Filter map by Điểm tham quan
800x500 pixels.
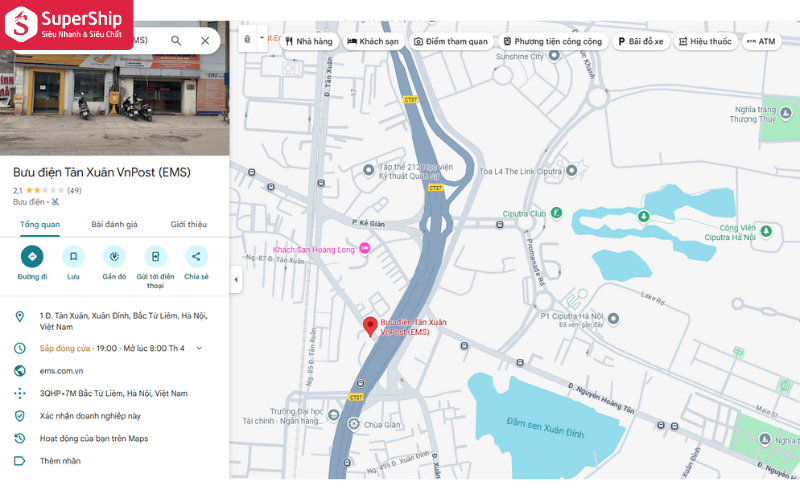[451, 41]
